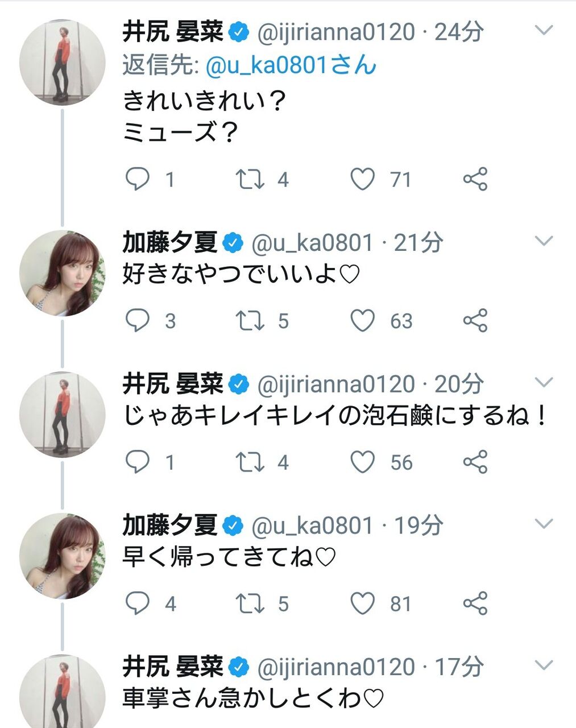576x728 pixels.
Task: Retweet the 早く帰ってきてね tweet
Action: pyautogui.click(x=250, y=603)
